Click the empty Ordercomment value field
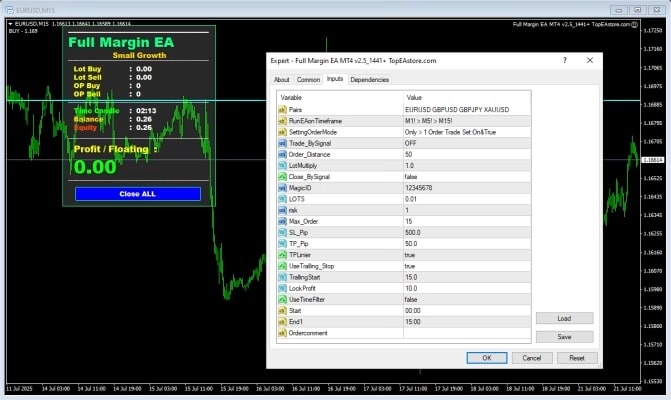671x400 pixels. (x=467, y=333)
